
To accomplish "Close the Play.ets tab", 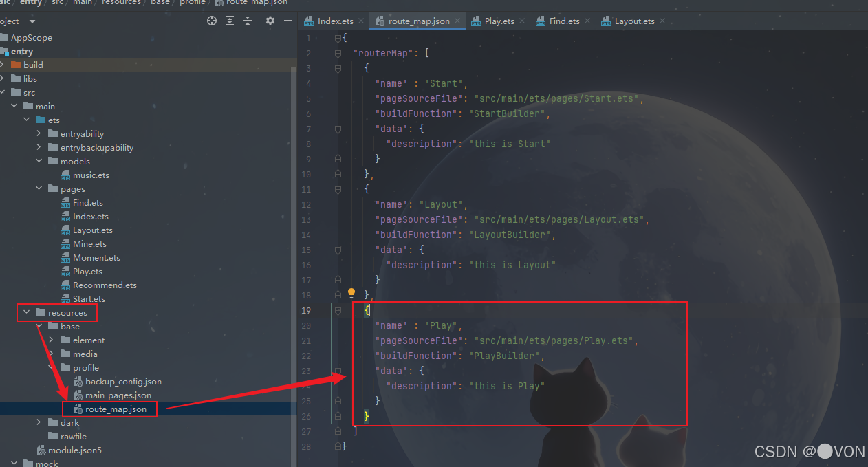I will (x=521, y=21).
